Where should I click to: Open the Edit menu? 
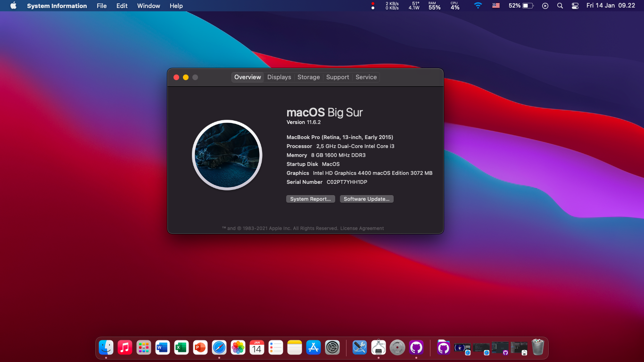[122, 6]
